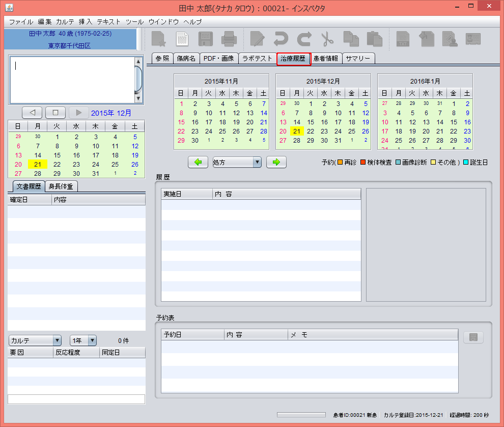Viewport: 504px width, 427px height.
Task: Open the 処方 dropdown
Action: [x=237, y=162]
